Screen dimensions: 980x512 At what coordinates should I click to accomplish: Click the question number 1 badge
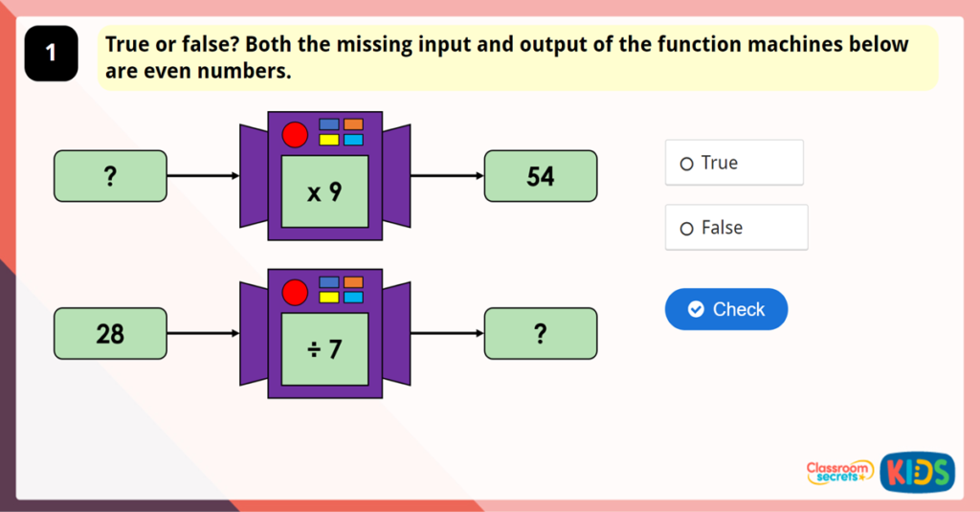(x=51, y=55)
